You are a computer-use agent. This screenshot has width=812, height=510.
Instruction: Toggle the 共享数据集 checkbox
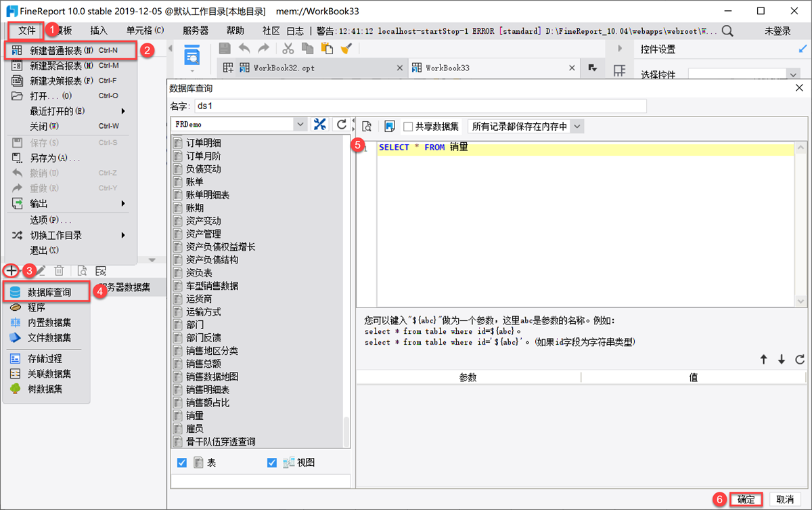tap(408, 127)
